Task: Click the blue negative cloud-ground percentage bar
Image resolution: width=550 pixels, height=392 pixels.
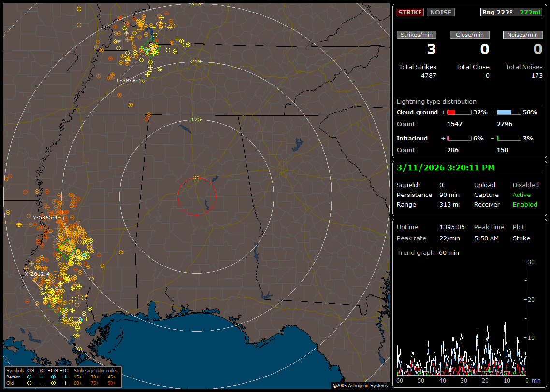Action: tap(509, 112)
